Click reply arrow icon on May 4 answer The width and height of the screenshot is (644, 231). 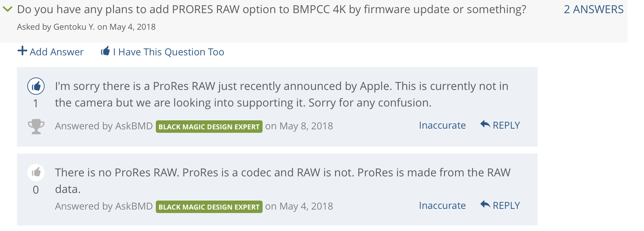[485, 204]
